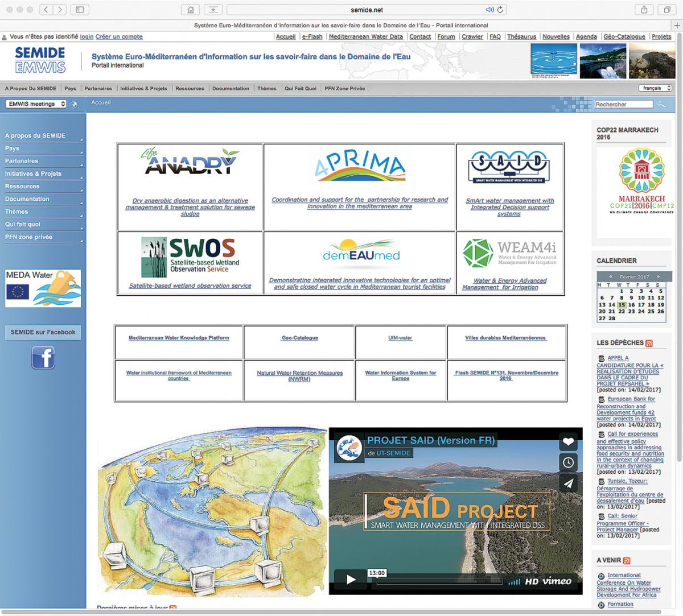
Task: Expand Initiatives & Projets sidebar item
Action: point(43,173)
